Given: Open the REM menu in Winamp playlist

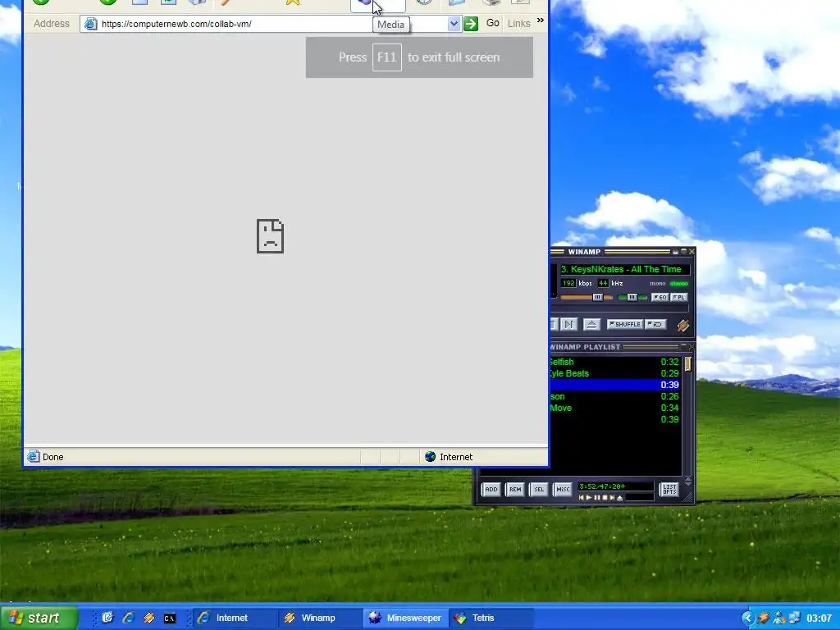Looking at the screenshot, I should coord(515,489).
